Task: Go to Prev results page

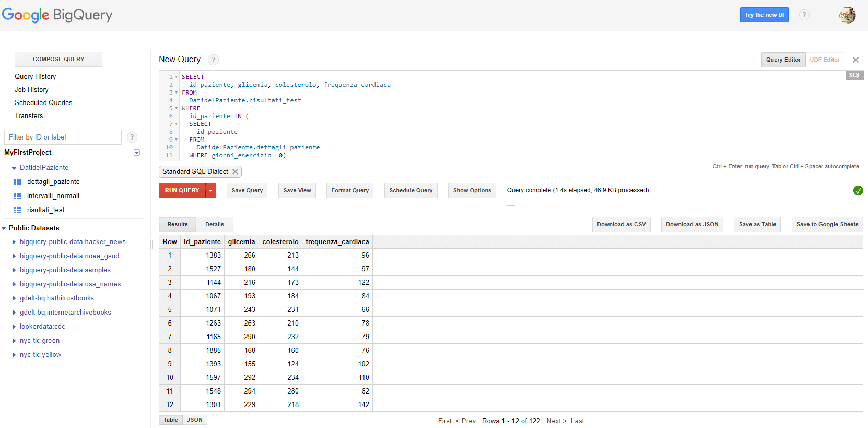Action: [x=465, y=421]
